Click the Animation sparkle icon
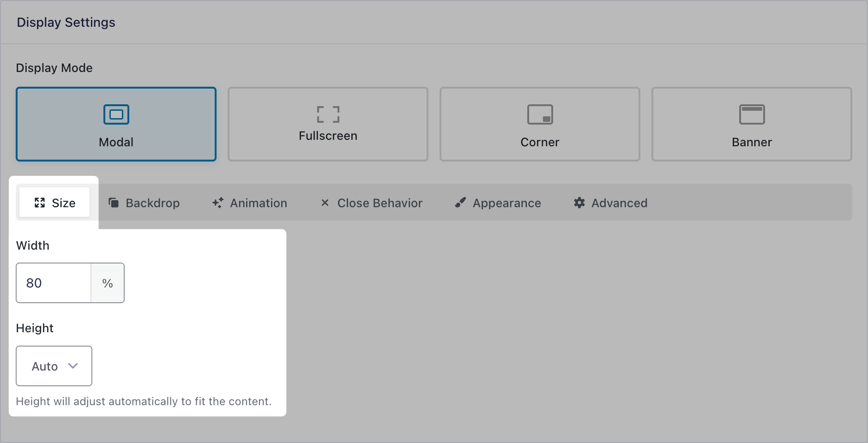This screenshot has height=443, width=868. (217, 203)
